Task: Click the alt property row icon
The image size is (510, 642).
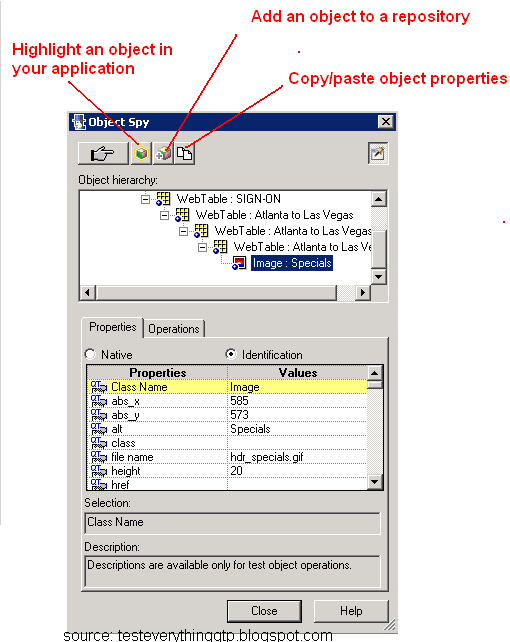Action: pyautogui.click(x=99, y=429)
